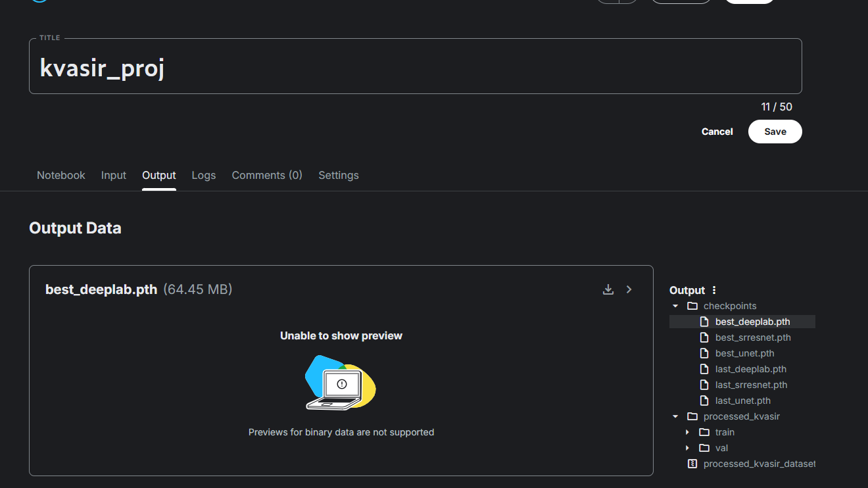
Task: Click the val folder label
Action: coord(722,448)
